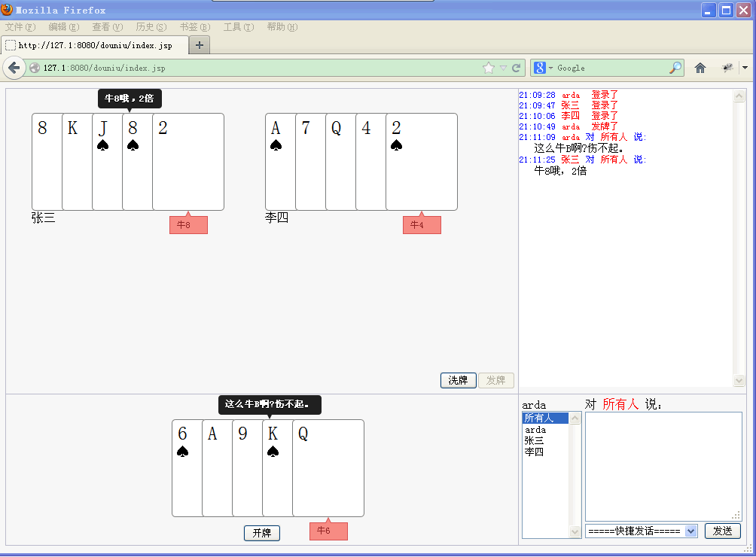Click the 张三 player name label
The width and height of the screenshot is (756, 557).
[x=44, y=218]
